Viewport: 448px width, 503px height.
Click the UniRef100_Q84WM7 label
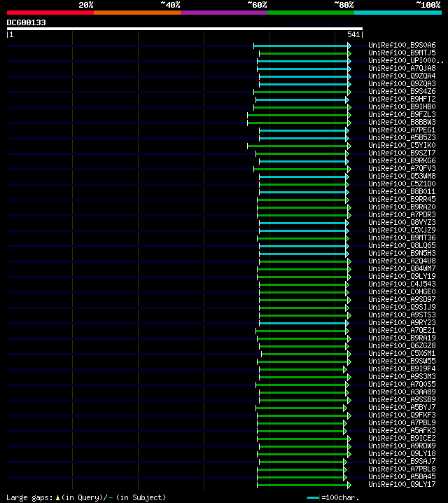pyautogui.click(x=402, y=268)
